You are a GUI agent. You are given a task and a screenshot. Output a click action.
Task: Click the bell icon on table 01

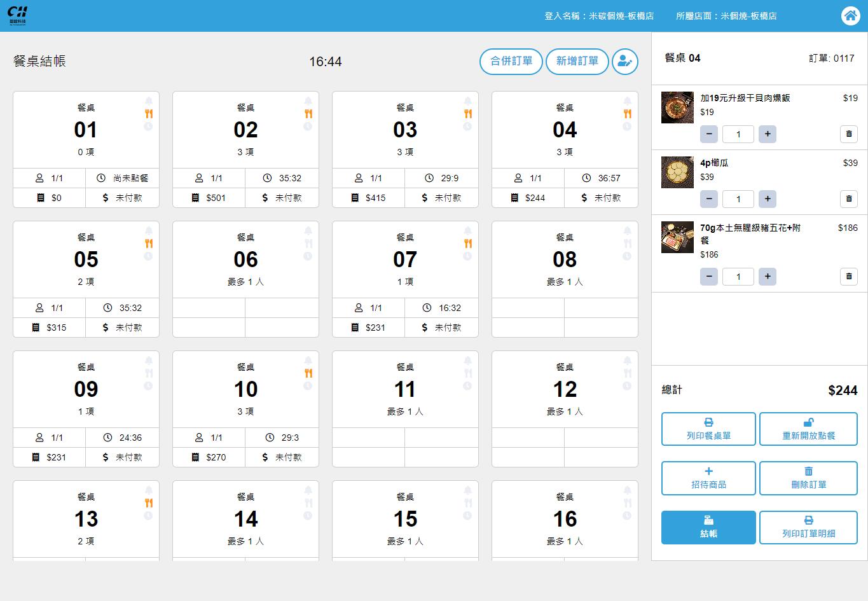148,101
